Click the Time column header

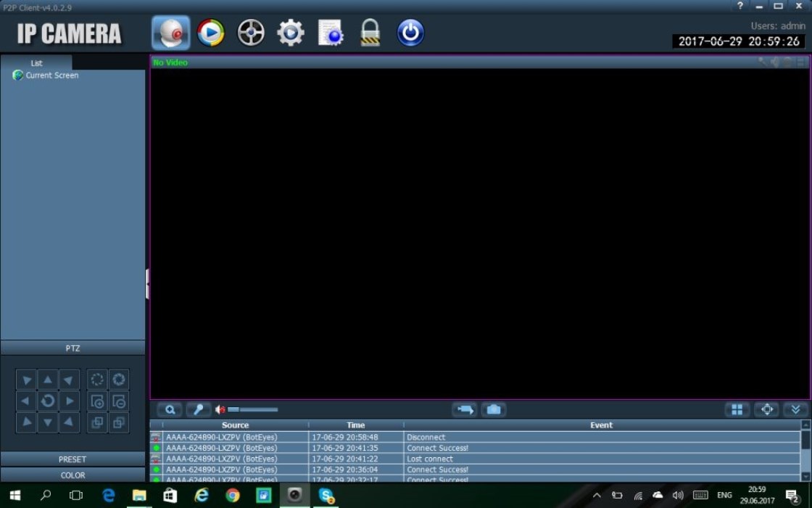click(356, 425)
